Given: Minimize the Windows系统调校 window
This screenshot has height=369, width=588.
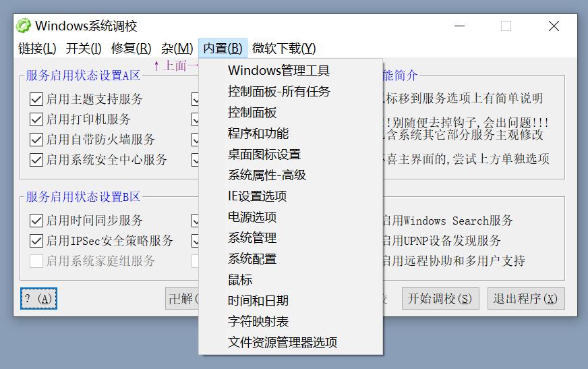Looking at the screenshot, I should pyautogui.click(x=459, y=26).
